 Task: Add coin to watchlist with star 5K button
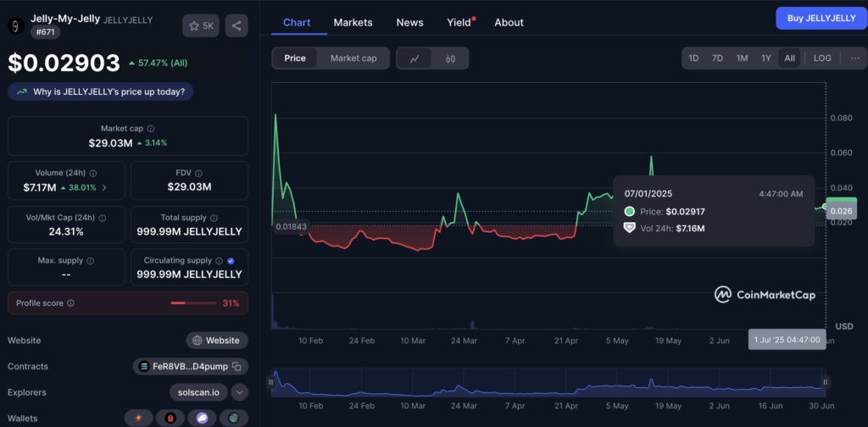(x=201, y=25)
